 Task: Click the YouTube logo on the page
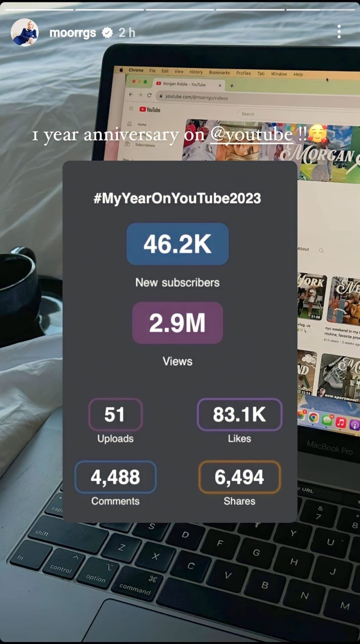150,109
